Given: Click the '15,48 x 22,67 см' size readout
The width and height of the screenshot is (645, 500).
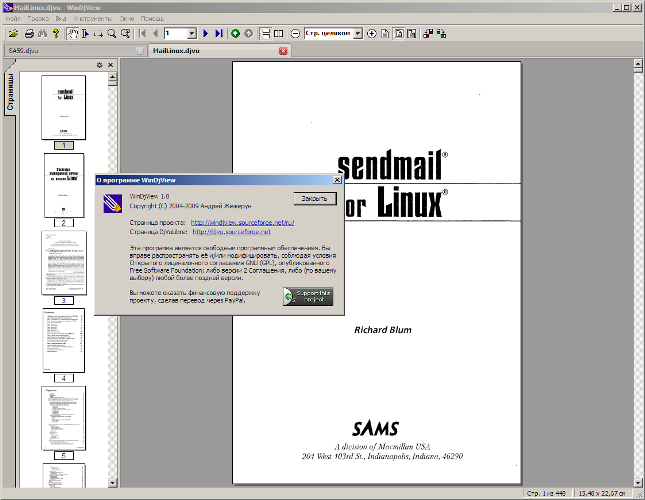Looking at the screenshot, I should tap(602, 493).
